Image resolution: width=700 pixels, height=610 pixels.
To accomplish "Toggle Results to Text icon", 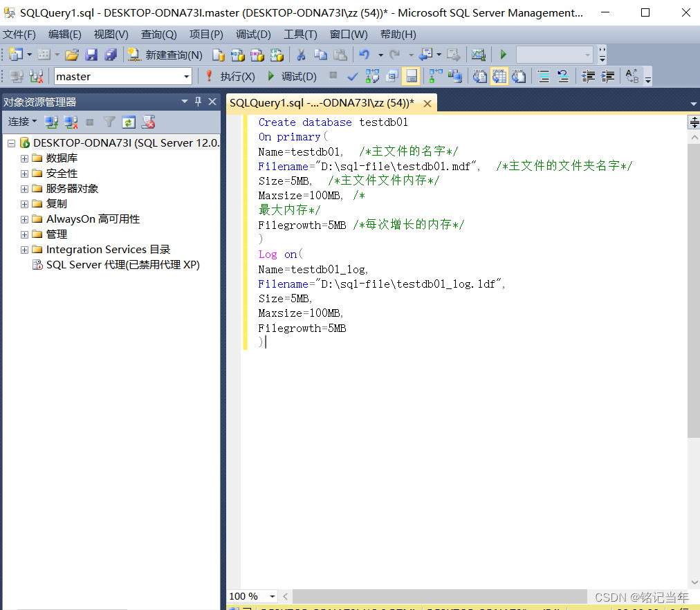I will click(x=480, y=76).
